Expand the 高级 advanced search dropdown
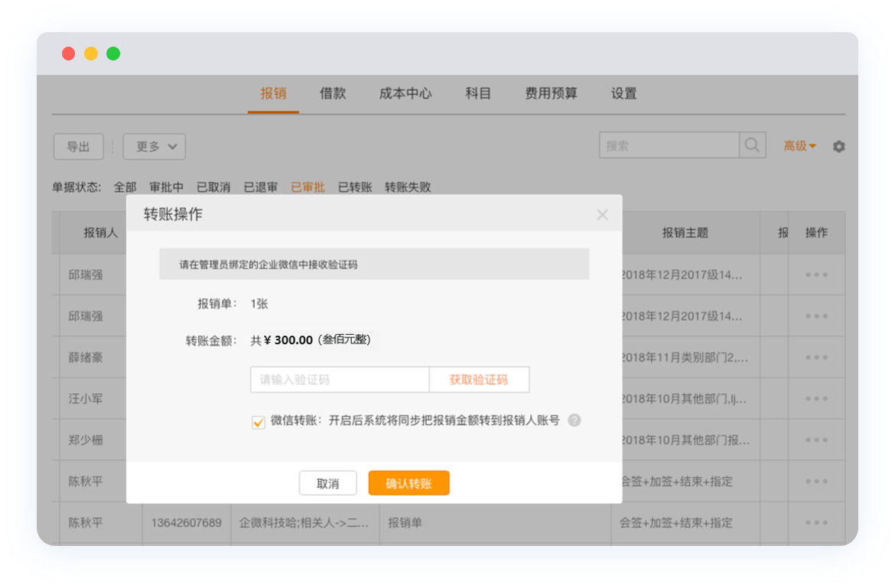Image resolution: width=895 pixels, height=588 pixels. (799, 147)
